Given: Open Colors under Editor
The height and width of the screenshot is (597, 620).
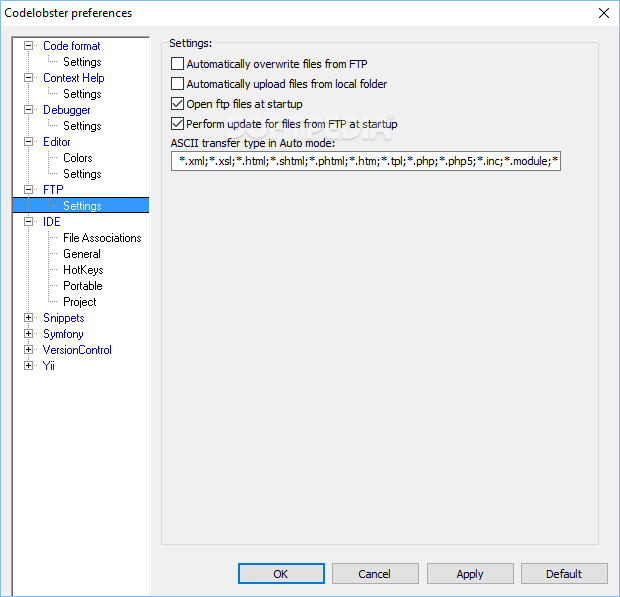Looking at the screenshot, I should [78, 158].
